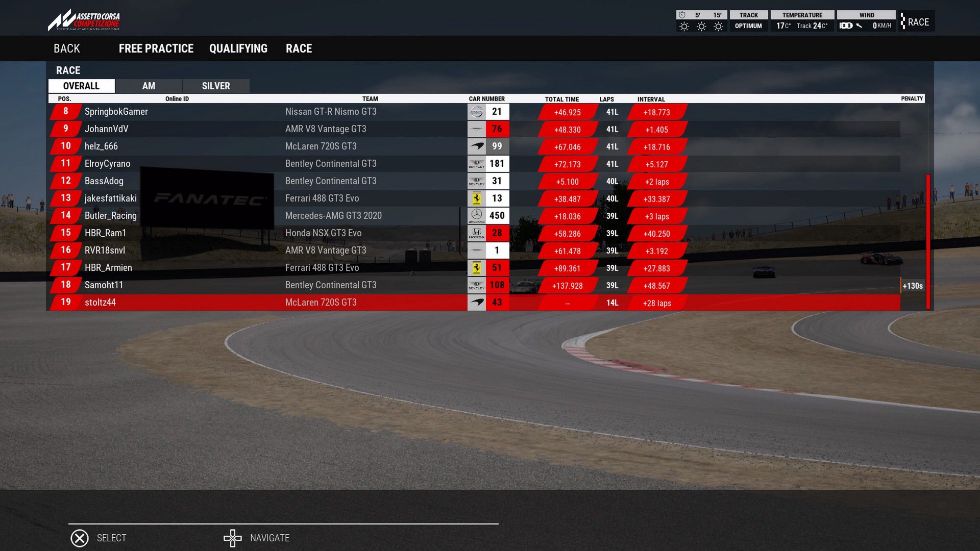Click the LAPS column header
The height and width of the screenshot is (551, 980).
point(607,99)
